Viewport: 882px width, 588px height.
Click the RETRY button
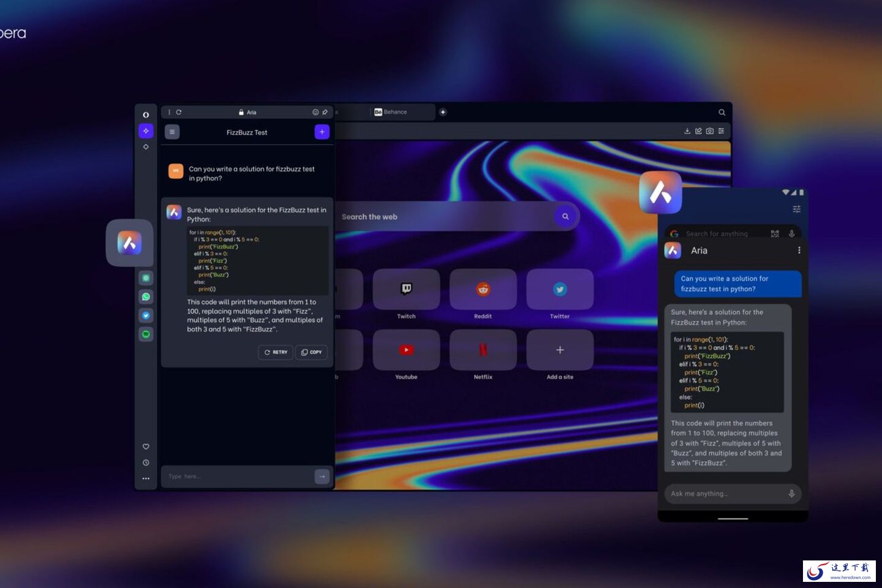coord(276,352)
